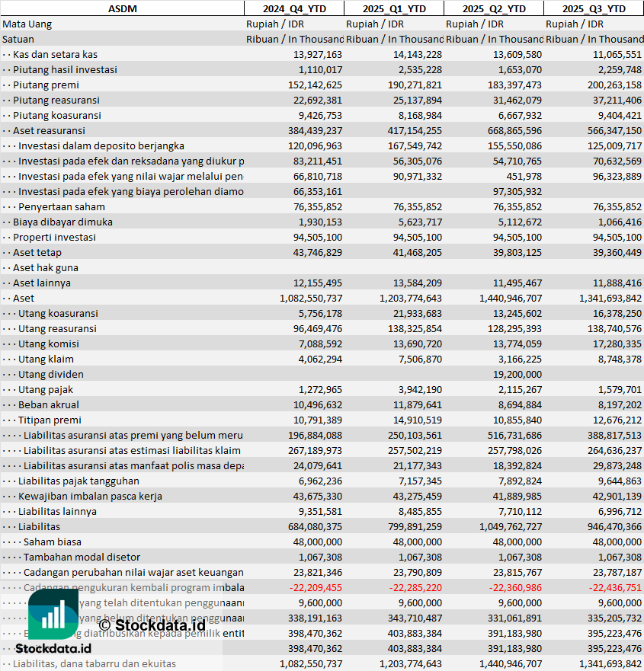This screenshot has width=644, height=671.
Task: Select the empty Aset hak guna row label
Action: (45, 267)
